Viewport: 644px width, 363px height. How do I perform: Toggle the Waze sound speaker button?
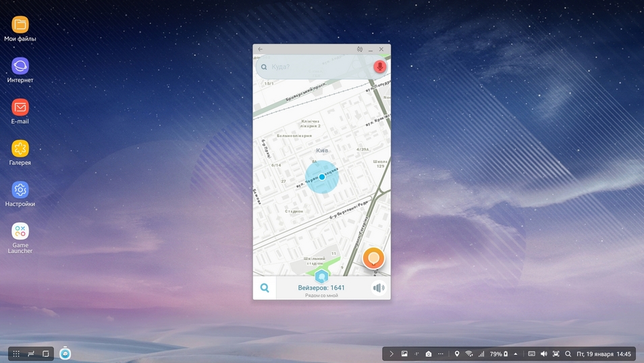tap(379, 288)
